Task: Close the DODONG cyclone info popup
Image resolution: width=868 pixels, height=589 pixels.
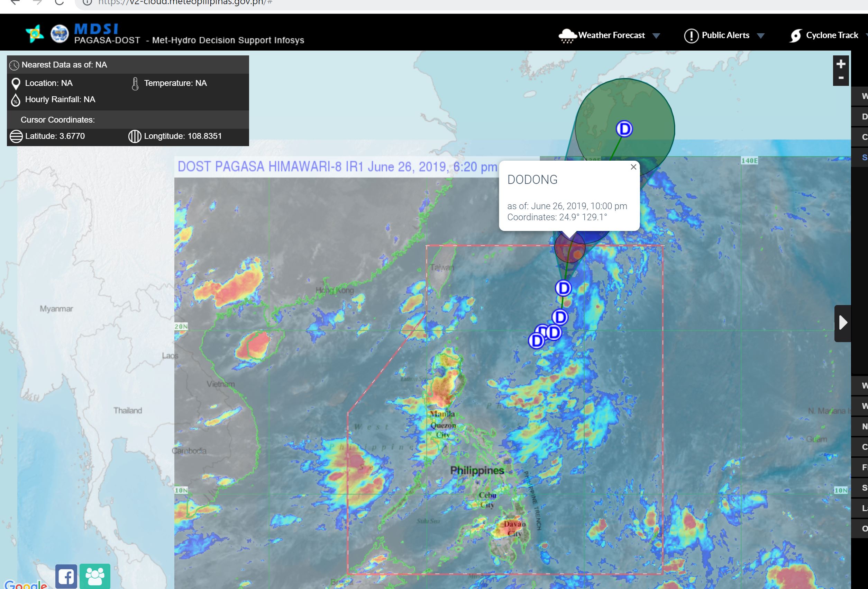Action: tap(633, 167)
